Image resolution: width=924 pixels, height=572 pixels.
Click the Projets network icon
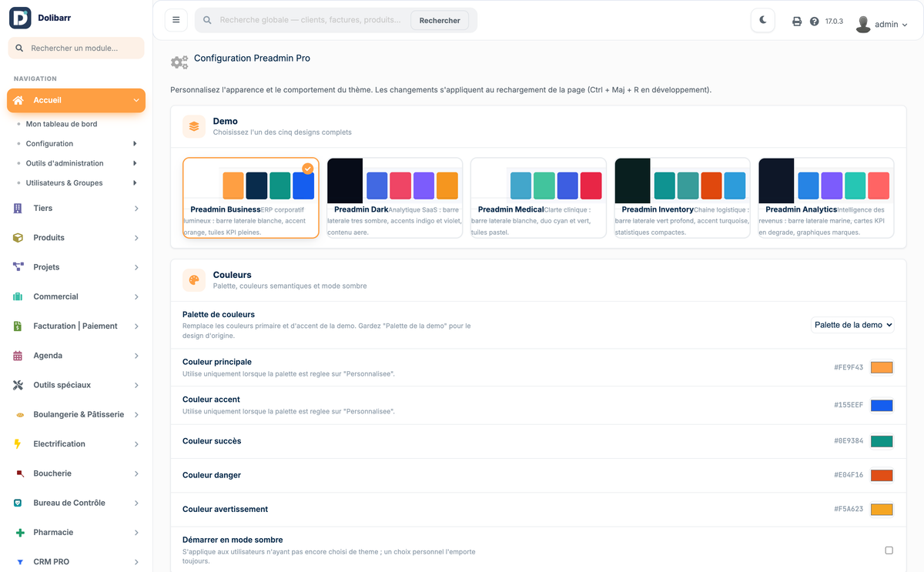click(x=18, y=267)
